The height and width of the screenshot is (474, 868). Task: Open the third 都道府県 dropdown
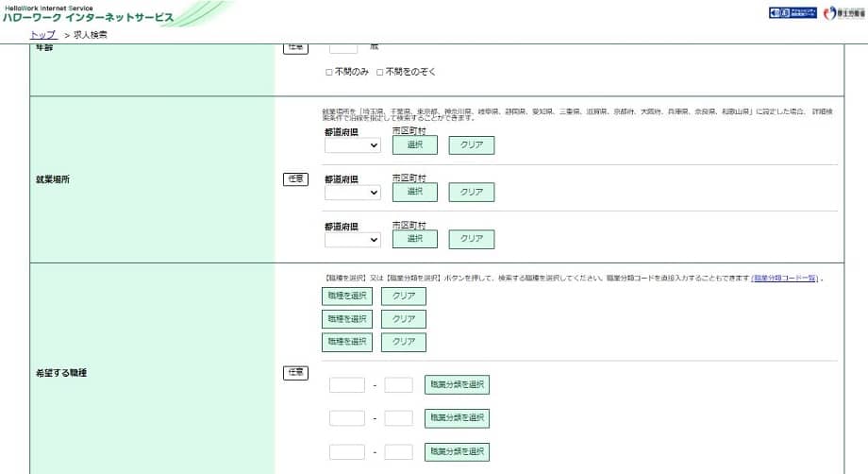point(352,239)
